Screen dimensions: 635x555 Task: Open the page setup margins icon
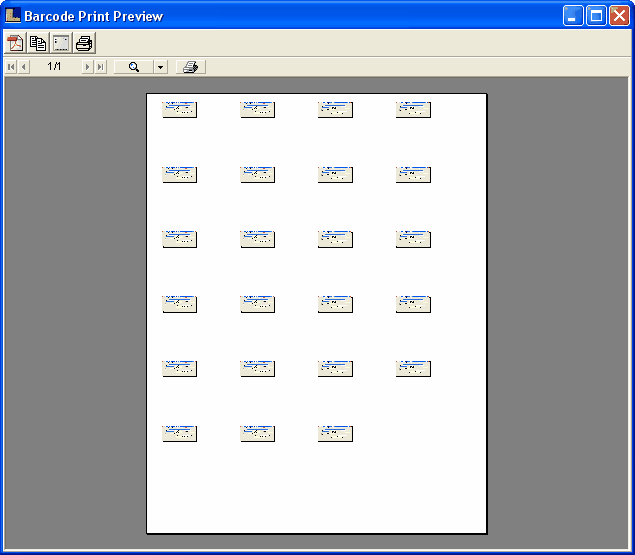61,43
